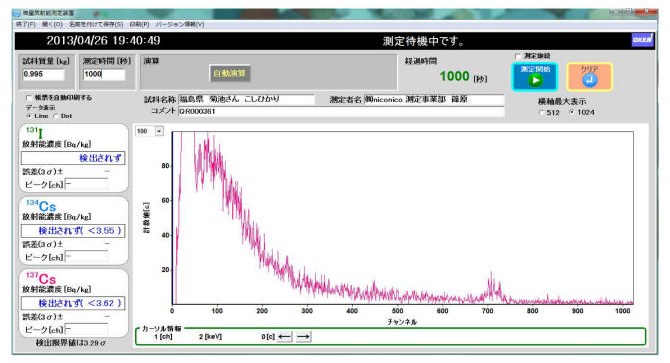The image size is (670, 363).
Task: Click the orange clear button
Action: 589,77
